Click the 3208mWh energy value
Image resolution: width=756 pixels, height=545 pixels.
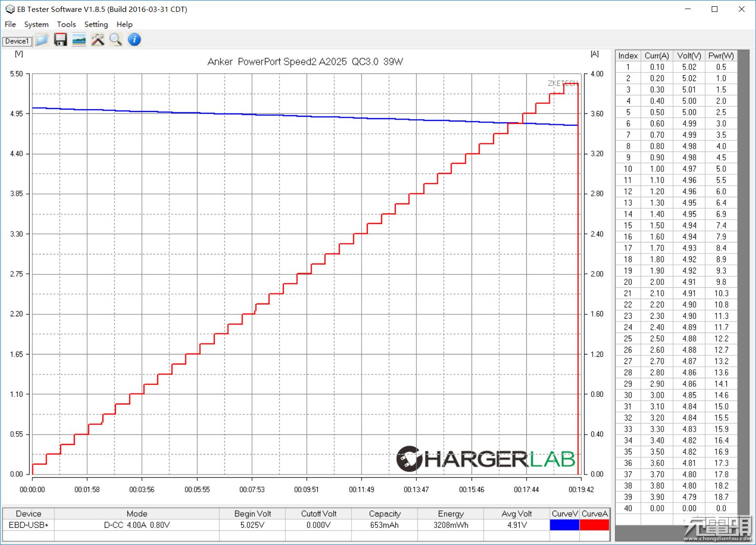pos(451,525)
